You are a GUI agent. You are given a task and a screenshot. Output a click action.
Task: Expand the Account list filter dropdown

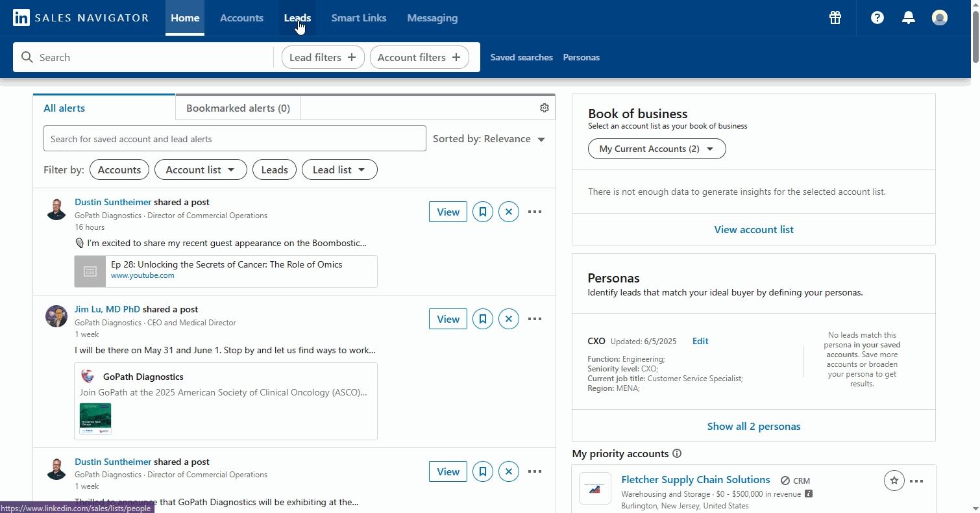pyautogui.click(x=201, y=169)
